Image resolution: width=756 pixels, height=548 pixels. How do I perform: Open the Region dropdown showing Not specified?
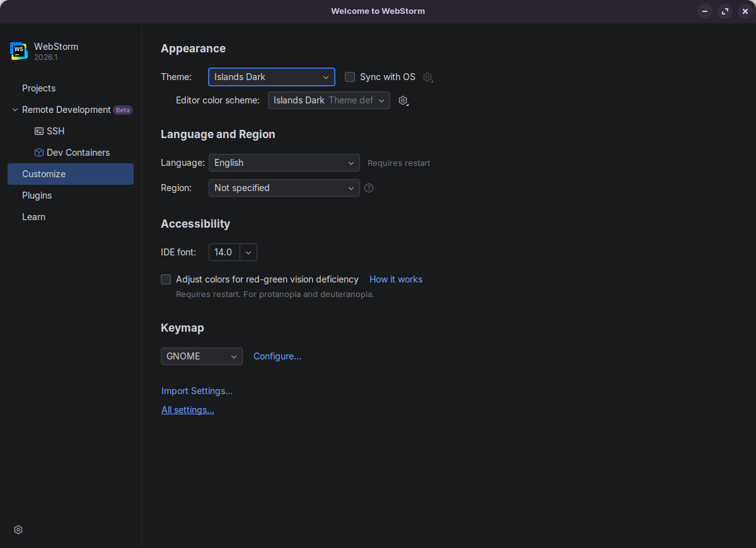[284, 188]
